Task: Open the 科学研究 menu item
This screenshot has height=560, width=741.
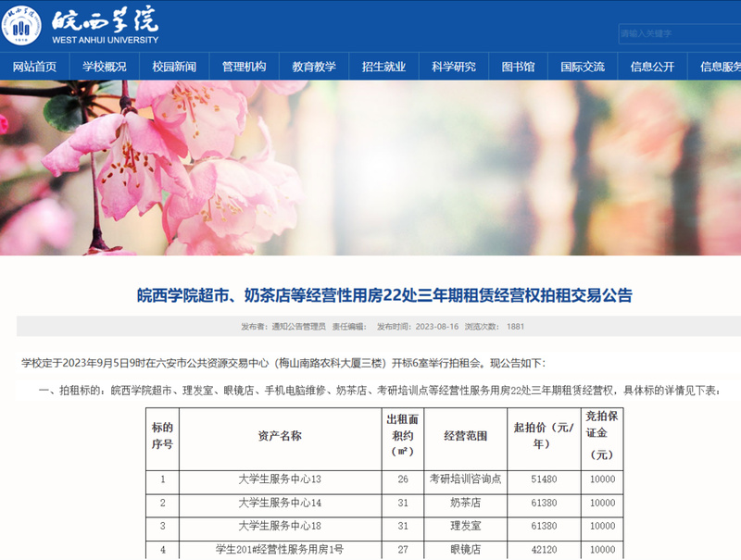Action: (x=454, y=67)
